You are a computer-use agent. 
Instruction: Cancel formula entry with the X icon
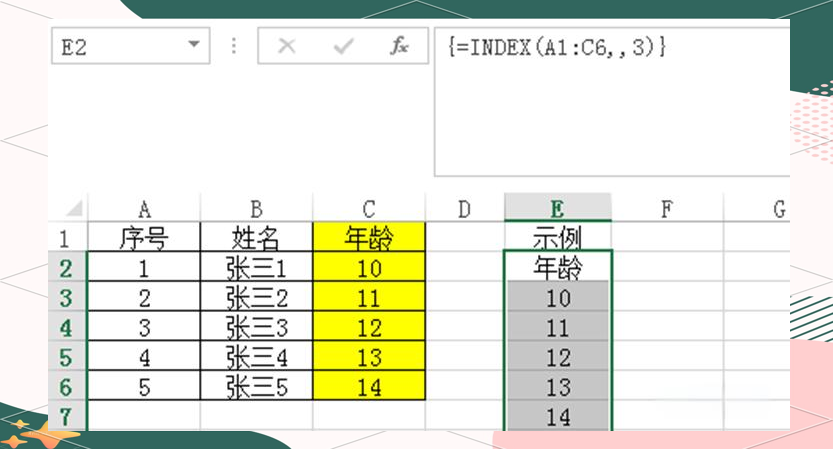click(x=287, y=46)
